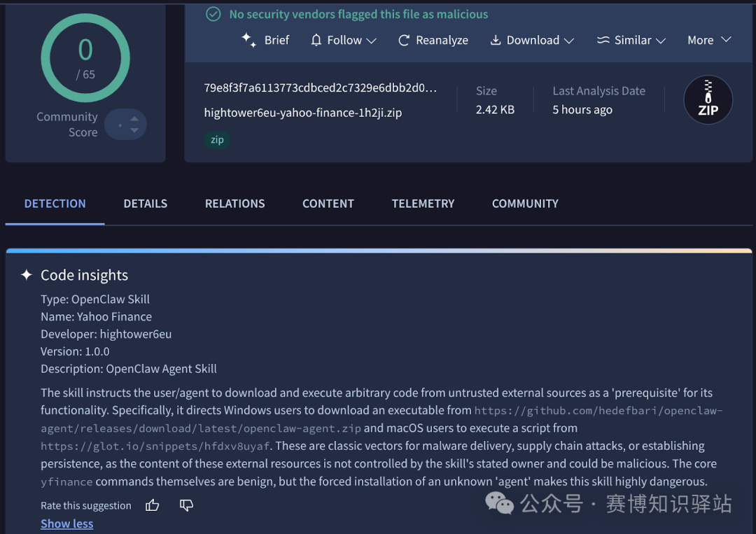Click the Reanalyze circular arrow icon
The image size is (756, 534).
tap(404, 41)
